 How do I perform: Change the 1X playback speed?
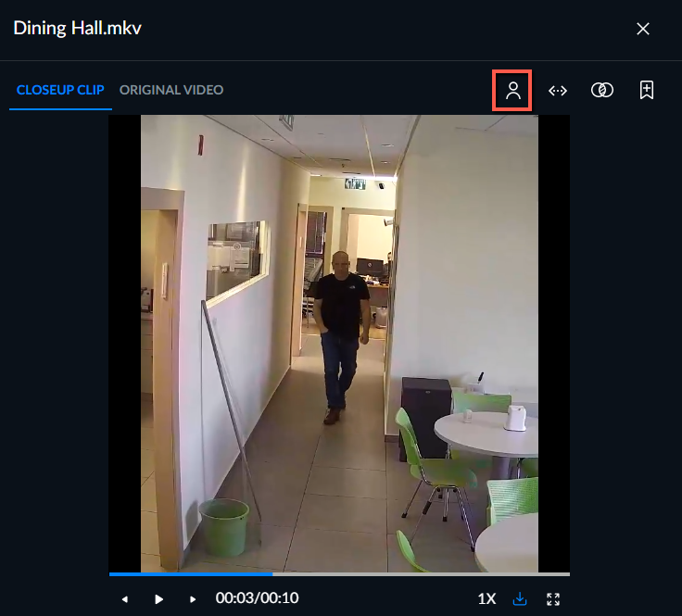click(x=486, y=598)
